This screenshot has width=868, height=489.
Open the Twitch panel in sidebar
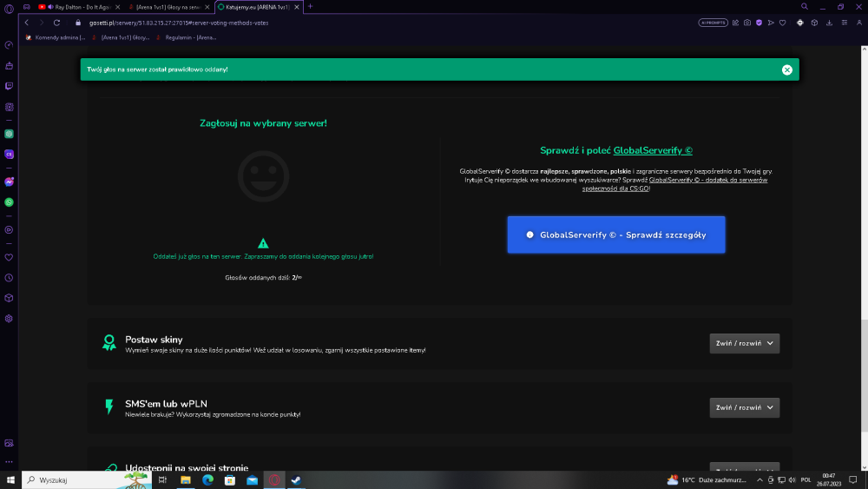pyautogui.click(x=9, y=86)
